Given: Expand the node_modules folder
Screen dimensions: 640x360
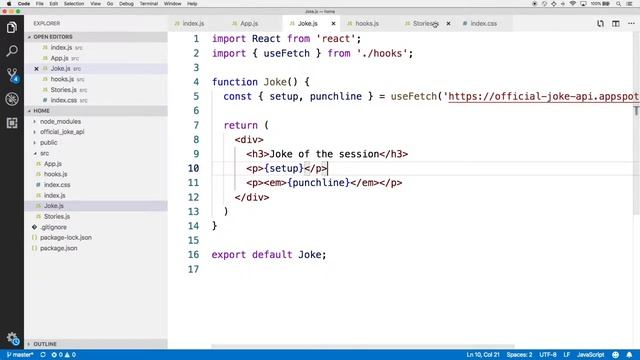Looking at the screenshot, I should (x=60, y=121).
